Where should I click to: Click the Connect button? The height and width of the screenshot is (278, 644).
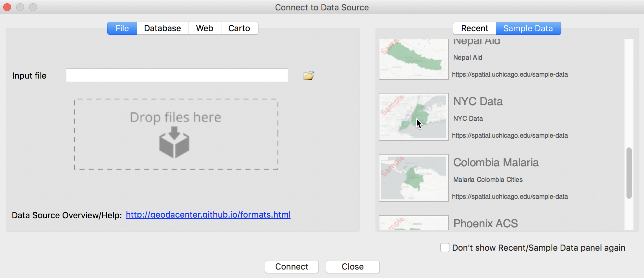pos(292,267)
